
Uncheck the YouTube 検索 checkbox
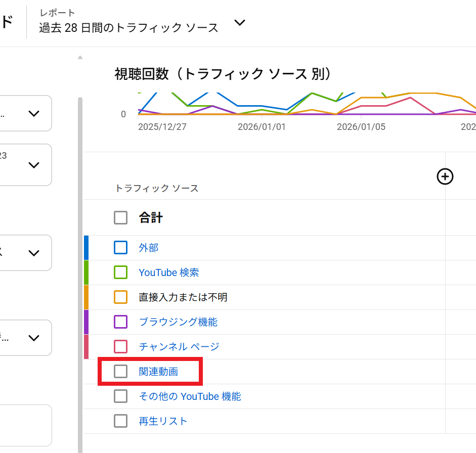[120, 273]
